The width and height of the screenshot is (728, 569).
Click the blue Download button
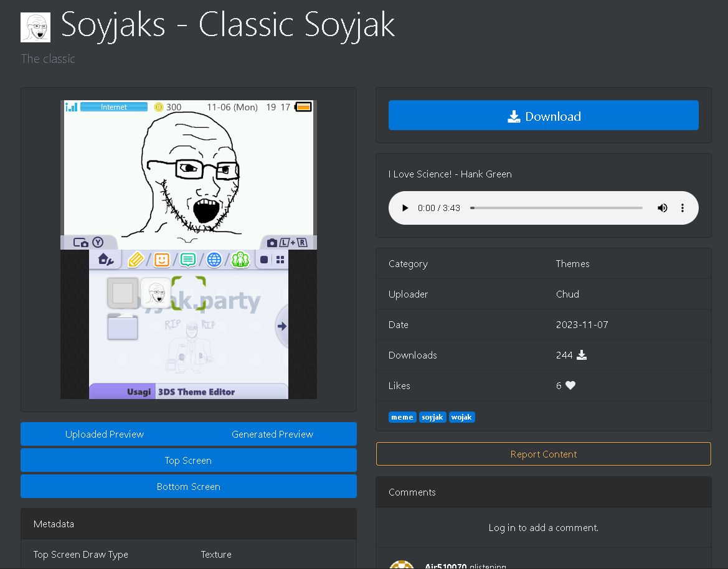pos(543,116)
